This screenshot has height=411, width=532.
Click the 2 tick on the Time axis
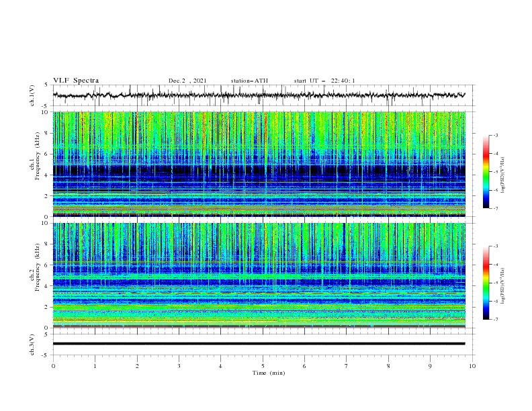(137, 366)
